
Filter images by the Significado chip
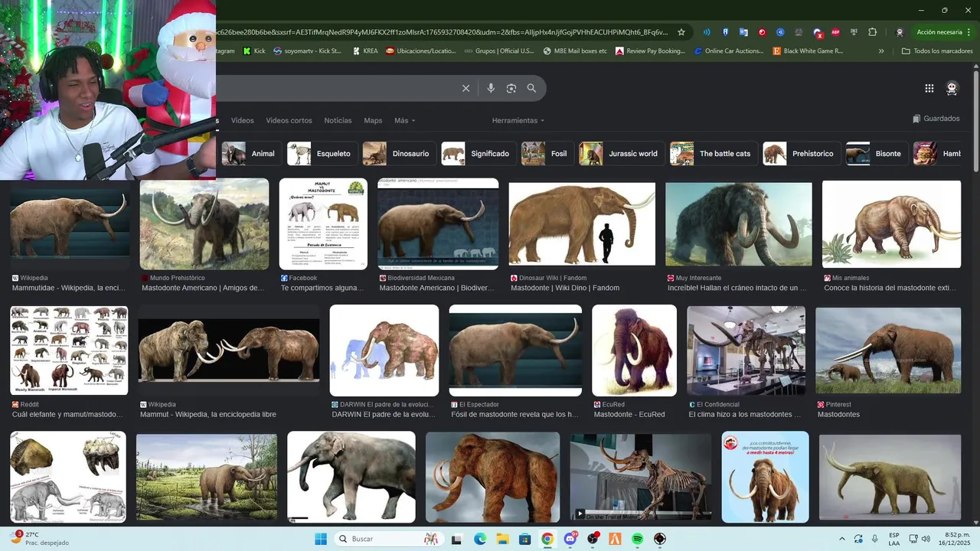pyautogui.click(x=478, y=154)
